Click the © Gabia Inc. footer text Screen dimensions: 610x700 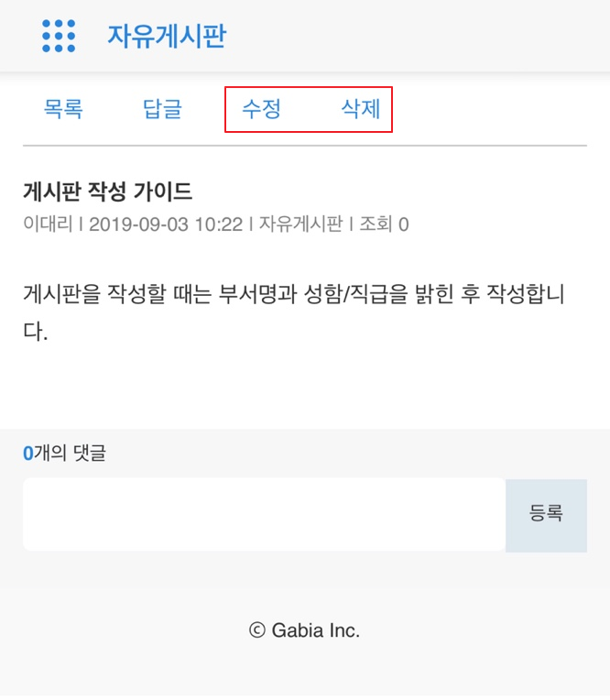[304, 630]
